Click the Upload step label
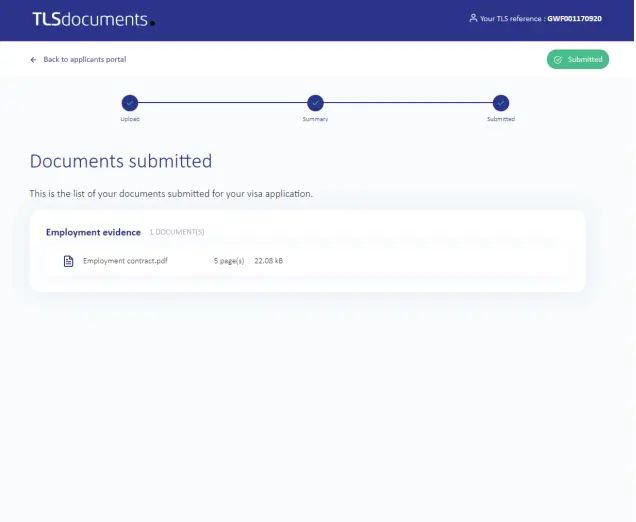The width and height of the screenshot is (636, 522). pyautogui.click(x=130, y=119)
